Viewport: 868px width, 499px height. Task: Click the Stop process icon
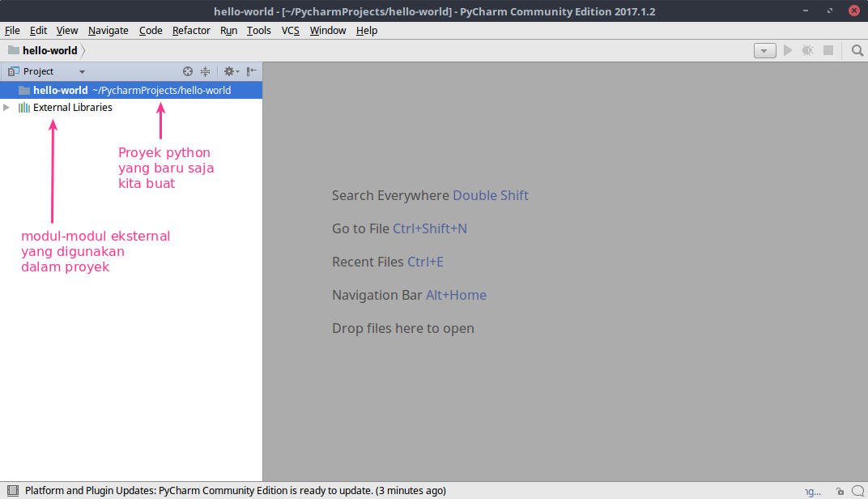828,49
